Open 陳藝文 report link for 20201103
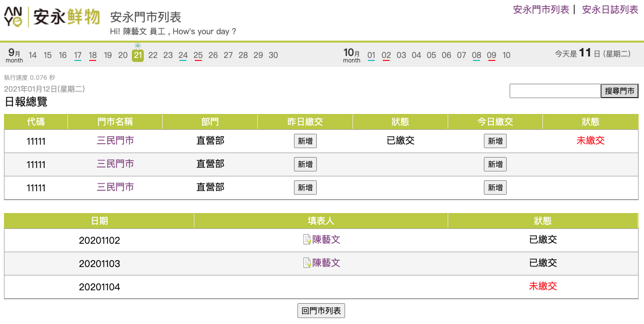Viewport: 644px width, 324px height. tap(326, 263)
